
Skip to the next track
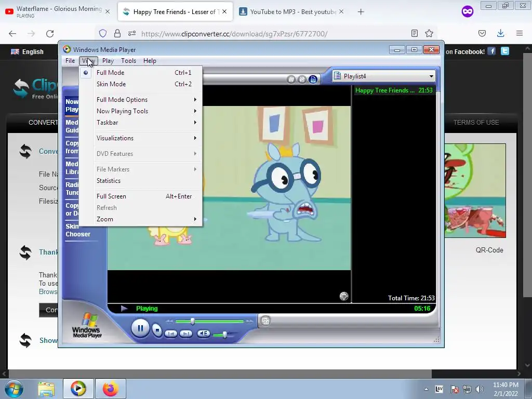[185, 334]
